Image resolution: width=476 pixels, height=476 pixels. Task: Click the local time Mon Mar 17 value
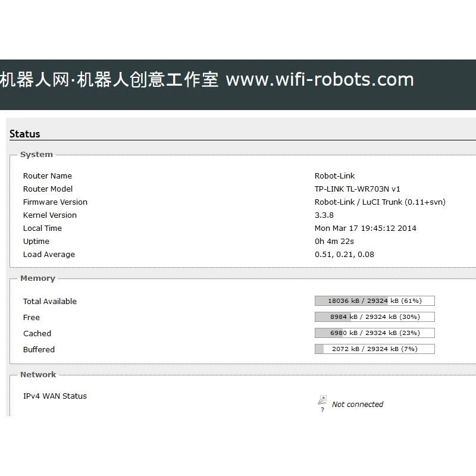click(x=365, y=228)
